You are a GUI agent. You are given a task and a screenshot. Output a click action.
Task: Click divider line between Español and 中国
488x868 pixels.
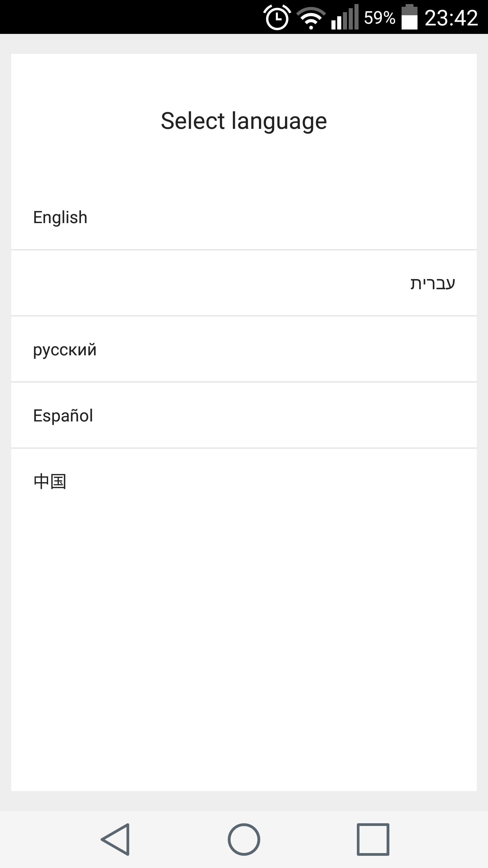click(244, 448)
